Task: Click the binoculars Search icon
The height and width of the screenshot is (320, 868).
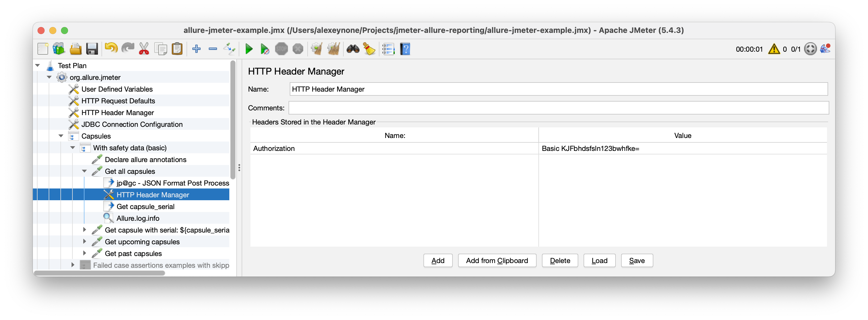Action: coord(353,49)
